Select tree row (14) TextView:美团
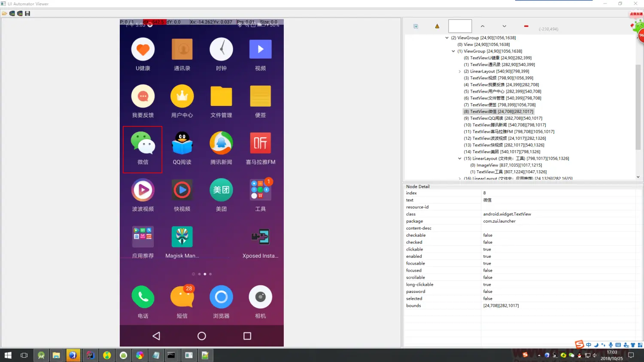The height and width of the screenshot is (362, 644). 502,152
